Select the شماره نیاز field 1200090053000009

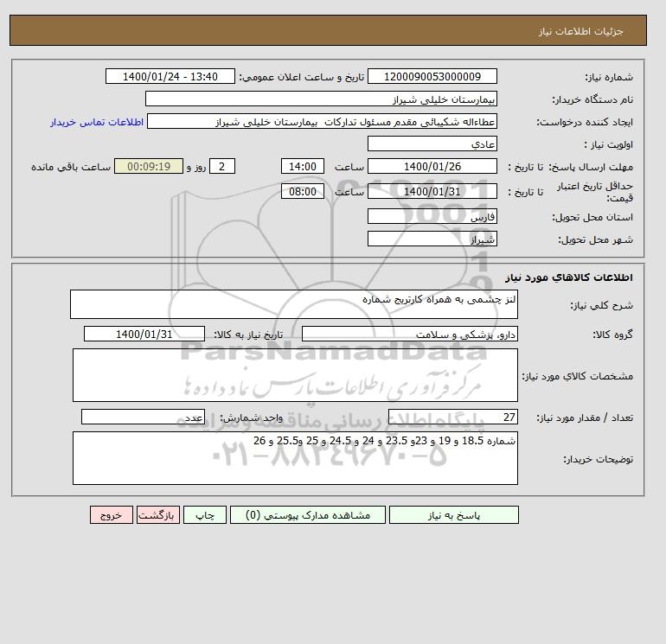pyautogui.click(x=432, y=76)
